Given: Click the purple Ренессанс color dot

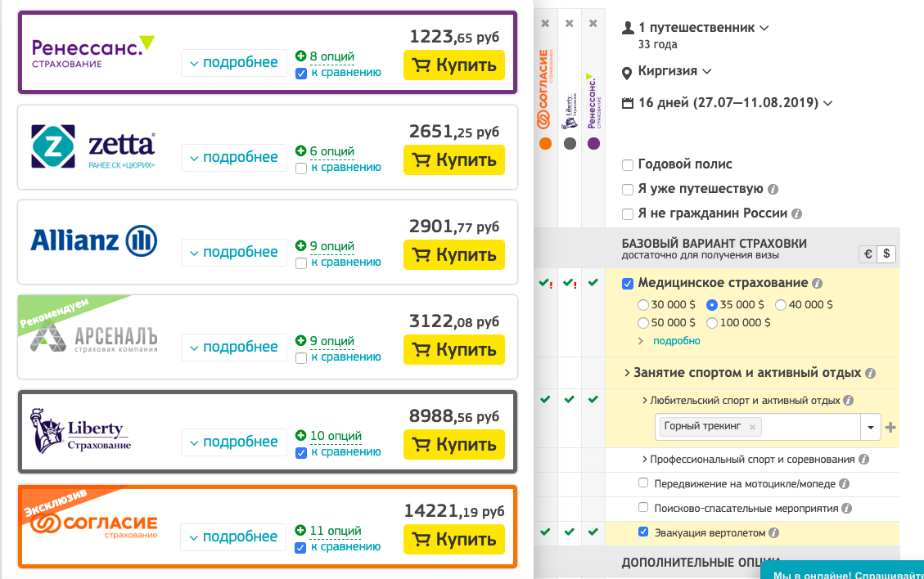Looking at the screenshot, I should [593, 144].
